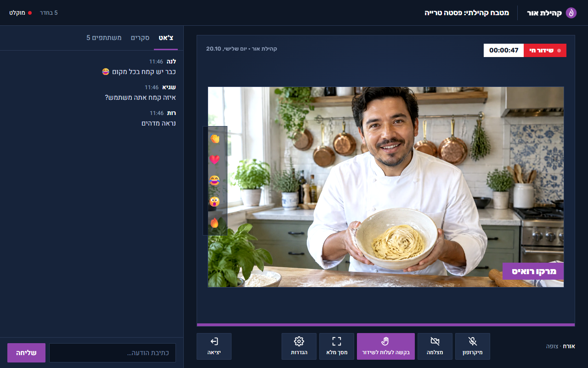Open הגדרות settings gear
This screenshot has height=368, width=588.
[299, 346]
